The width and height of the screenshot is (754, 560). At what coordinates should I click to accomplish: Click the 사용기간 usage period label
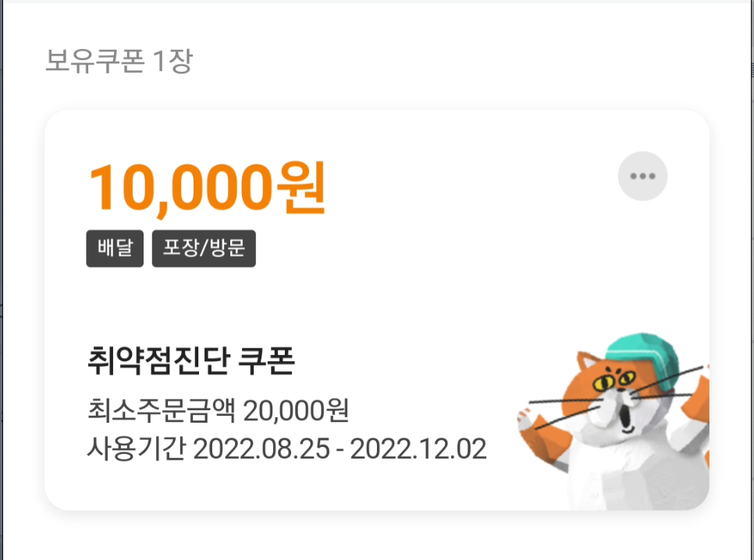pyautogui.click(x=137, y=448)
